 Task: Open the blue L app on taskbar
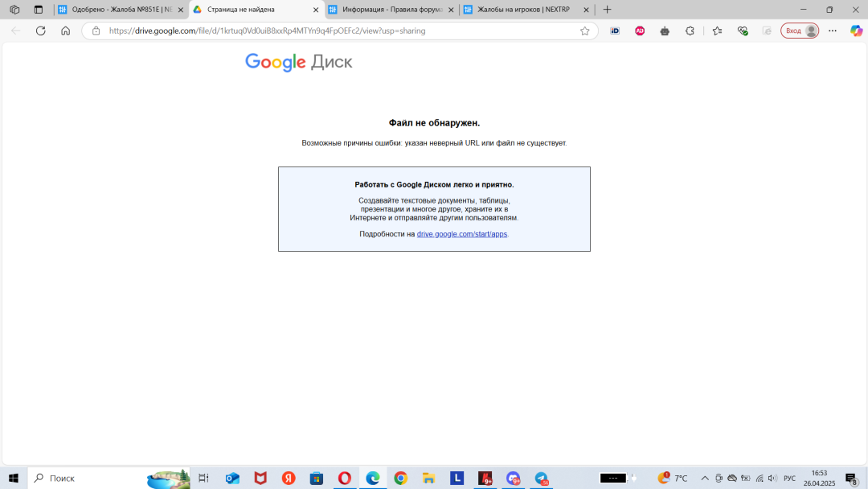pyautogui.click(x=457, y=478)
